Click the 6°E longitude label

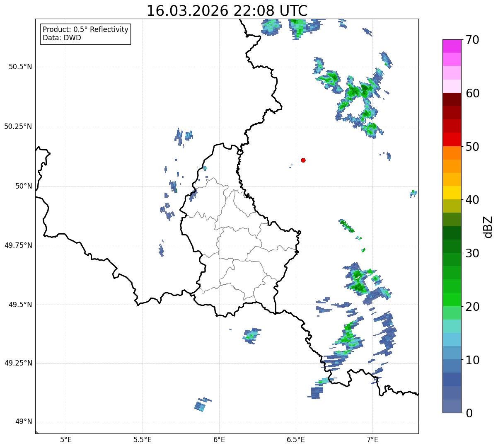(x=219, y=440)
